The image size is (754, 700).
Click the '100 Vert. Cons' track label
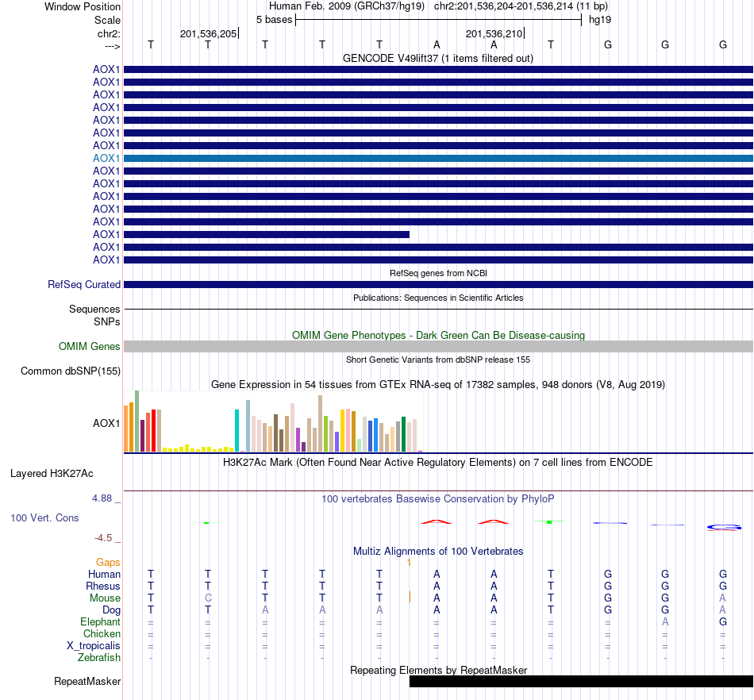pyautogui.click(x=44, y=517)
